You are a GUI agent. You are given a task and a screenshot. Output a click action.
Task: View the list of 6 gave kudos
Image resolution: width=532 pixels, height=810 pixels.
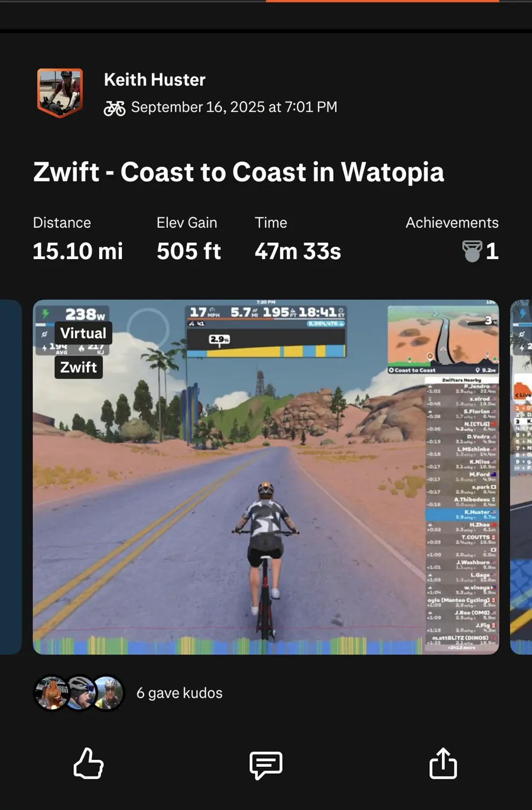pos(180,693)
